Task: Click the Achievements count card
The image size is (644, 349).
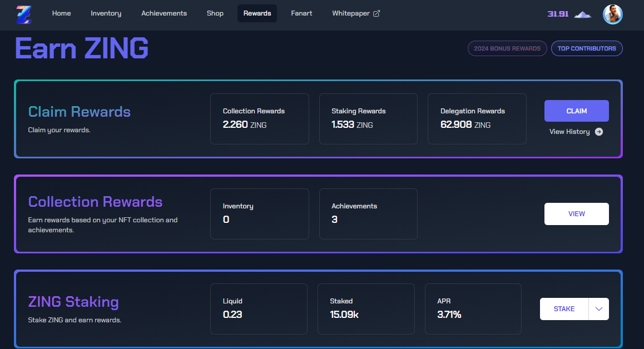Action: [x=368, y=214]
